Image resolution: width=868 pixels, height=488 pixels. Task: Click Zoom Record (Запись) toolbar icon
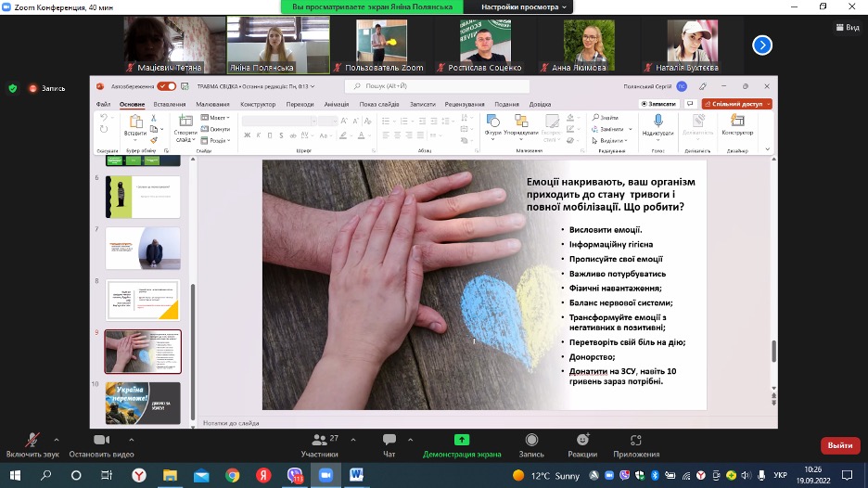click(x=531, y=440)
